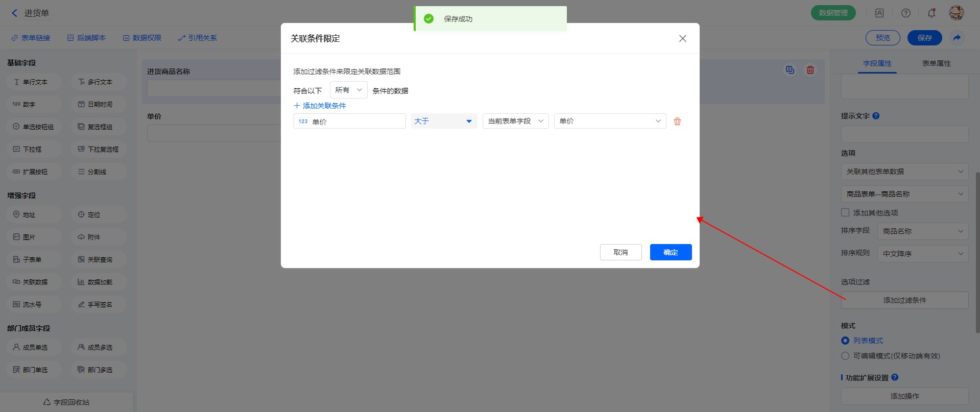Open the notification bell icon
The height and width of the screenshot is (412, 980).
[x=931, y=13]
